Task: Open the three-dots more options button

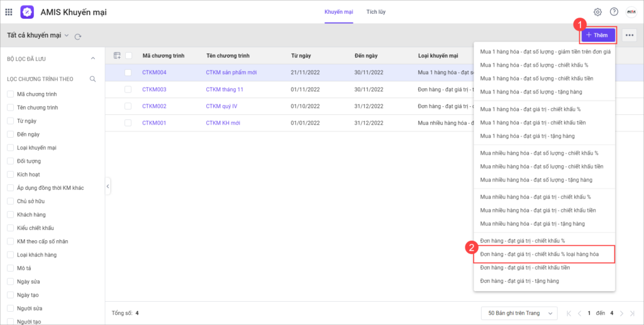Action: (630, 35)
